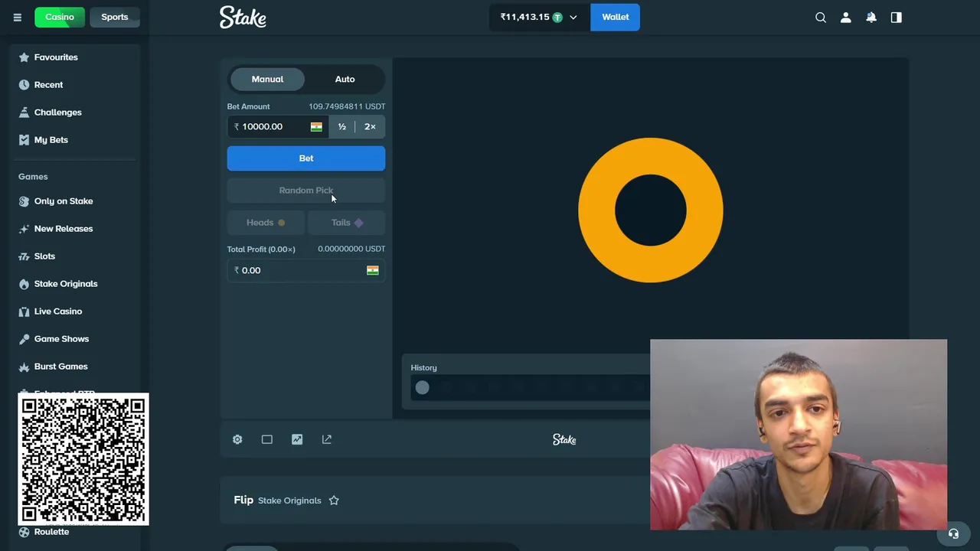Click the Game Shows icon
Image resolution: width=980 pixels, height=551 pixels.
(24, 339)
